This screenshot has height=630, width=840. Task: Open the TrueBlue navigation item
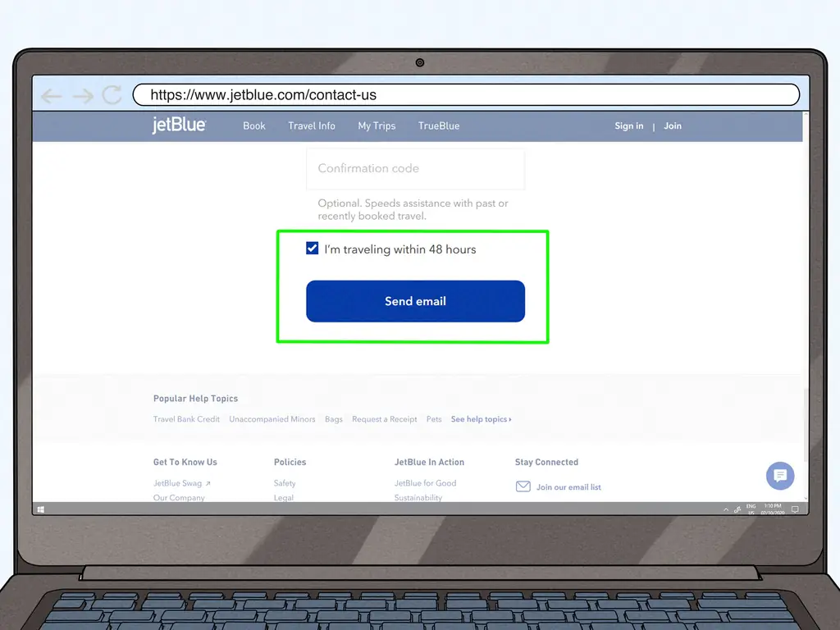439,126
